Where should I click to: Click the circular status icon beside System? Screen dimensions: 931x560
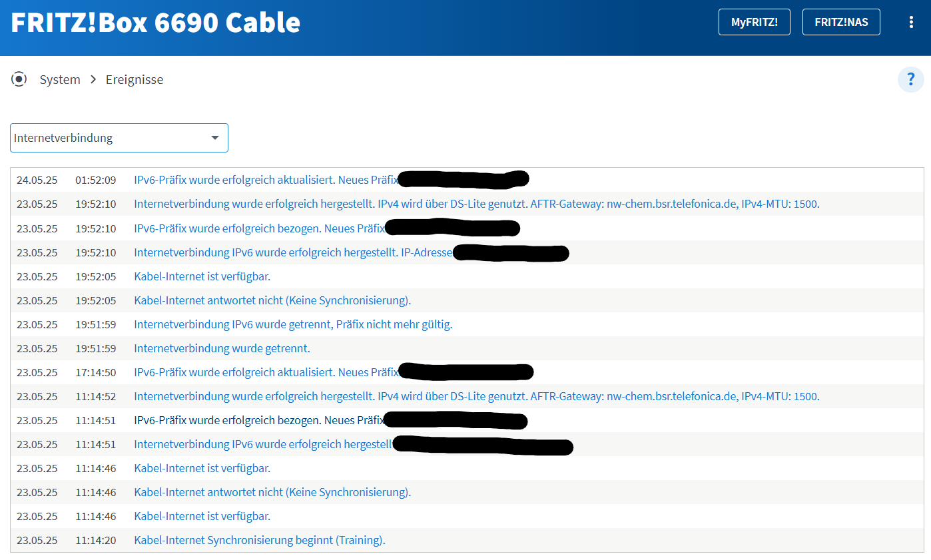pyautogui.click(x=19, y=79)
